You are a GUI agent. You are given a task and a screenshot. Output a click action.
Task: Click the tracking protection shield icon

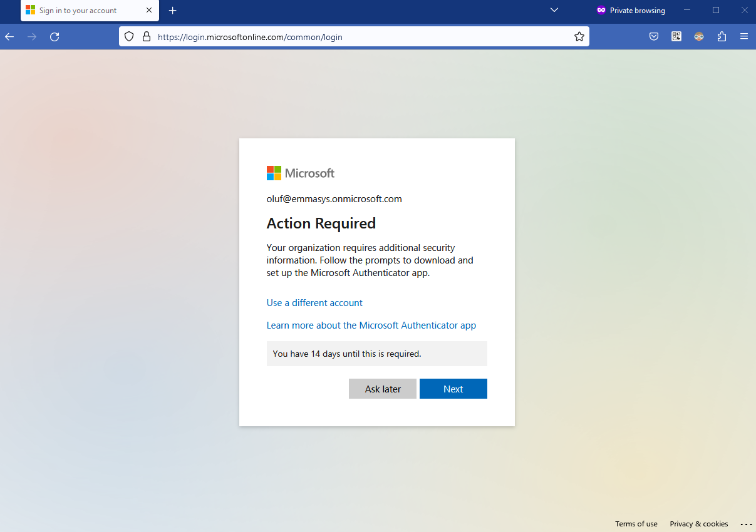(x=129, y=37)
